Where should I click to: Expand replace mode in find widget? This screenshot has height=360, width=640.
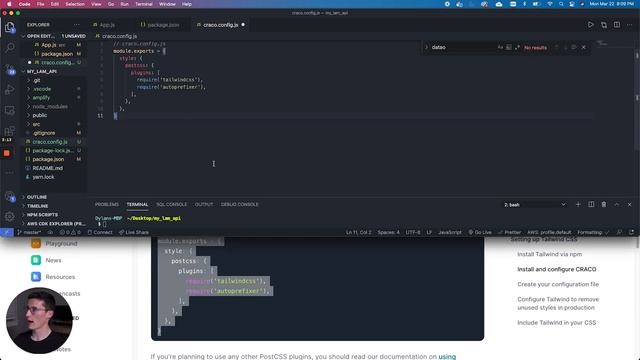(x=426, y=47)
